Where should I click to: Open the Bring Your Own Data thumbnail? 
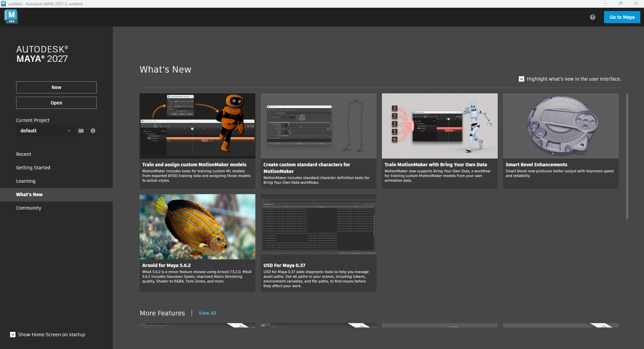(x=440, y=126)
